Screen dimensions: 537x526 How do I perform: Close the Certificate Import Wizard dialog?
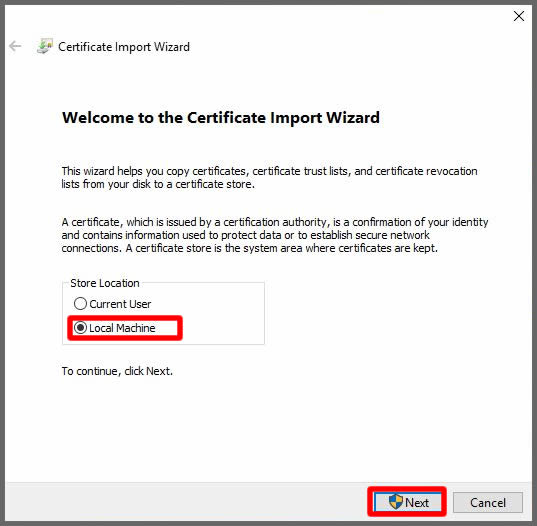[x=519, y=16]
